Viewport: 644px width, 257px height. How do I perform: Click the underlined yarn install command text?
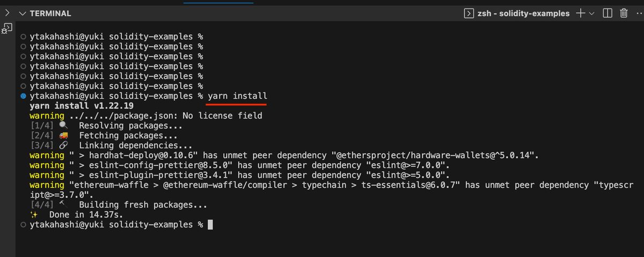click(x=237, y=96)
